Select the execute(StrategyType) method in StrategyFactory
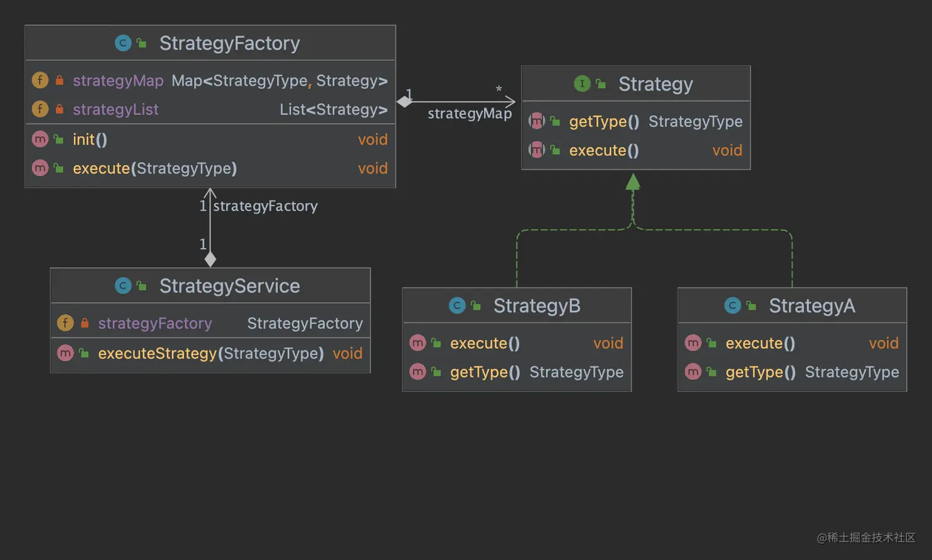The height and width of the screenshot is (560, 932). (155, 168)
